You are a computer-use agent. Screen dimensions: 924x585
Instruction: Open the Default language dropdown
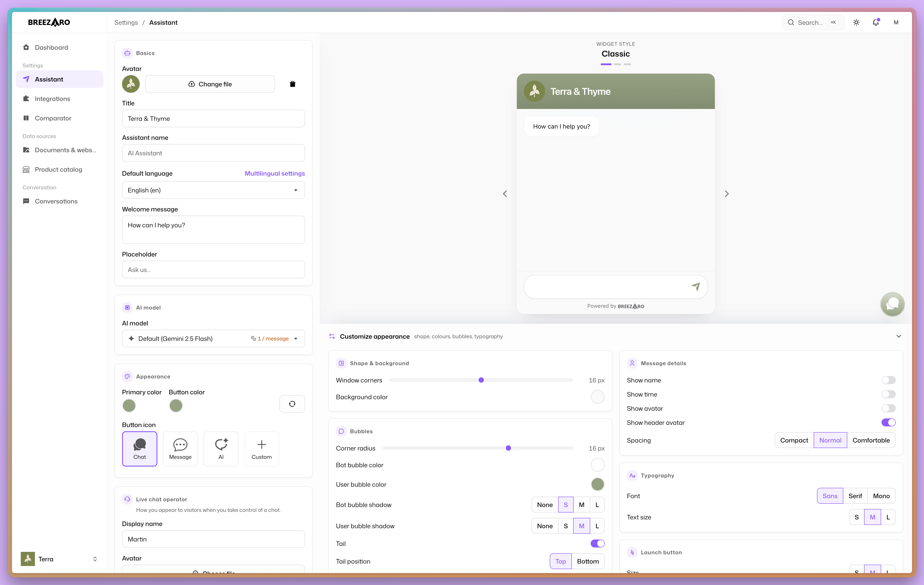point(213,190)
